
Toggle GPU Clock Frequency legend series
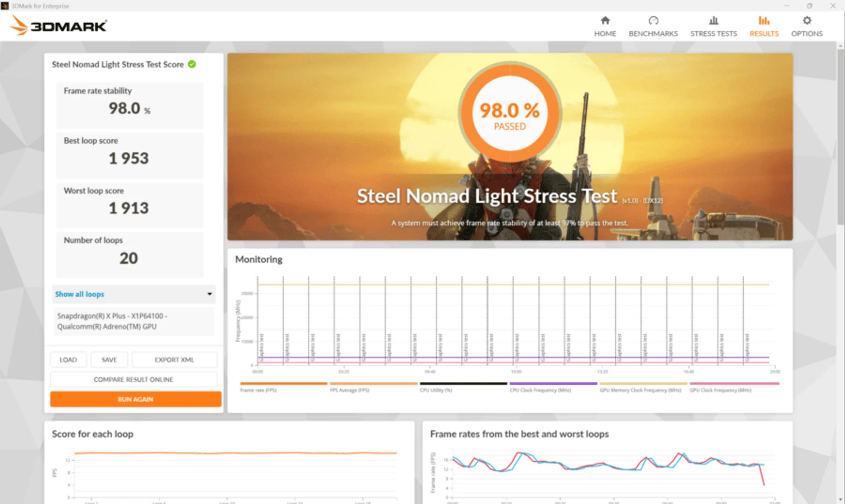(x=720, y=390)
